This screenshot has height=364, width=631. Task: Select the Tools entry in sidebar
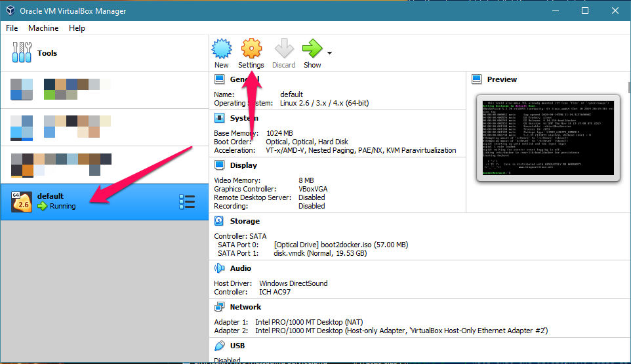(x=104, y=52)
